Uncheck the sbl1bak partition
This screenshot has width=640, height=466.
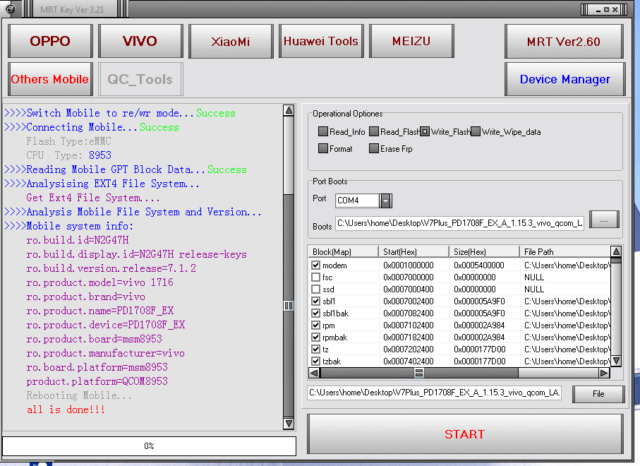coord(316,313)
